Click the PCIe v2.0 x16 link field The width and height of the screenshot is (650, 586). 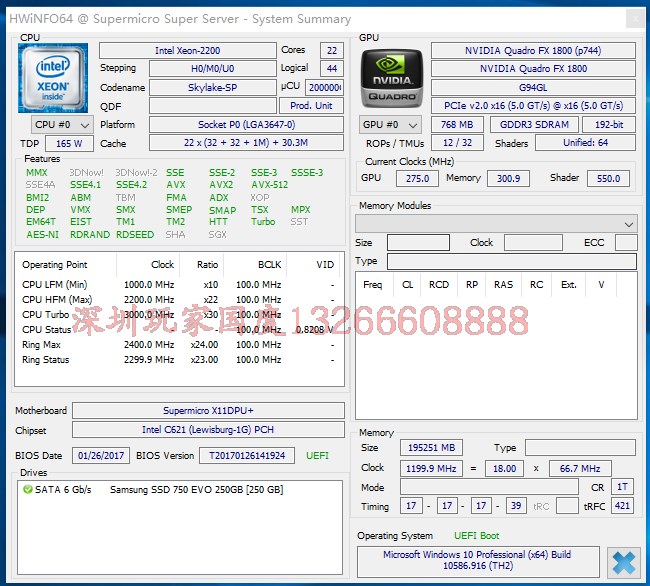533,106
